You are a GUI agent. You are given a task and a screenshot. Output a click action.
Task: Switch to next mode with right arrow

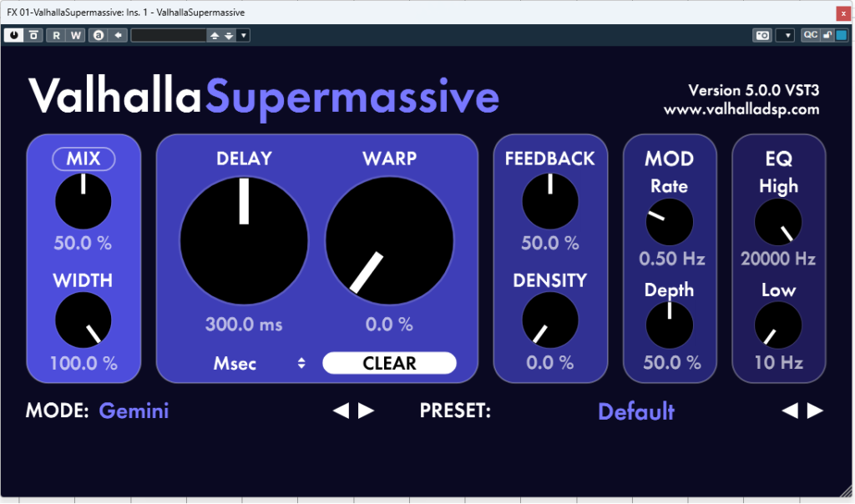366,411
